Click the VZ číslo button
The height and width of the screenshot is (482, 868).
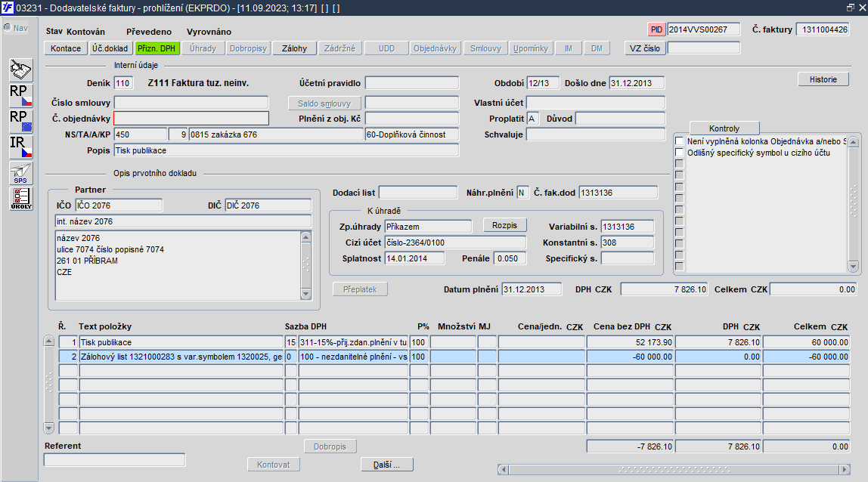[x=645, y=48]
